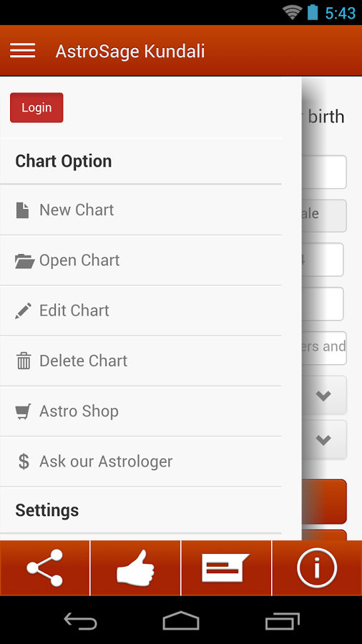Tap the share icon in bottom bar

(45, 567)
